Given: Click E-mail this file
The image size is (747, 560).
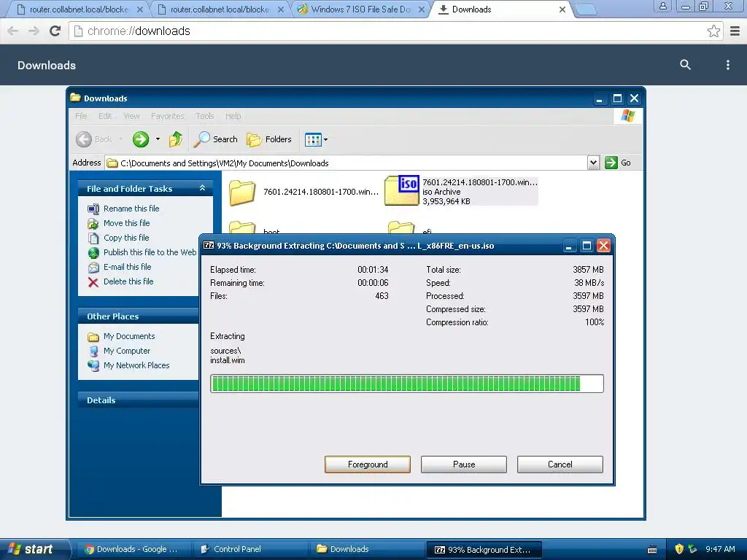Looking at the screenshot, I should (127, 267).
